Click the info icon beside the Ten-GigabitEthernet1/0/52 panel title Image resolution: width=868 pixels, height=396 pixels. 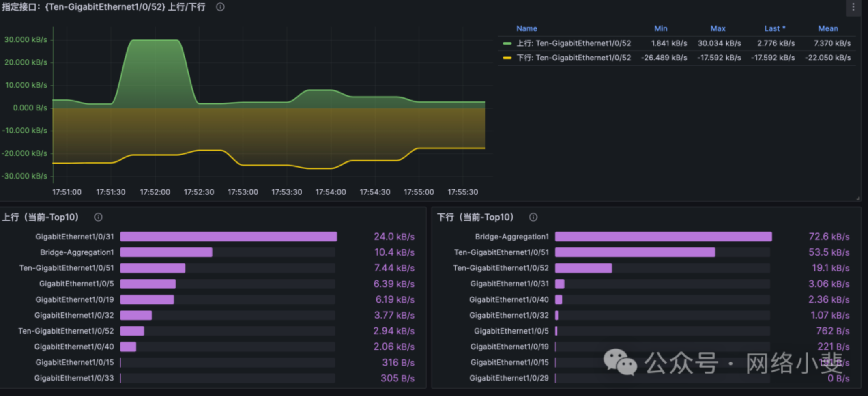pos(220,7)
